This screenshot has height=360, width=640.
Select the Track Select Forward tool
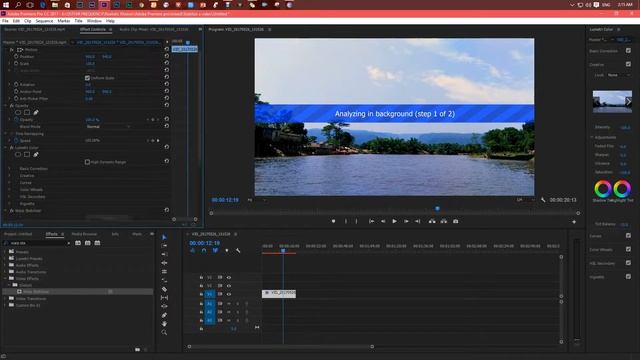coord(164,246)
